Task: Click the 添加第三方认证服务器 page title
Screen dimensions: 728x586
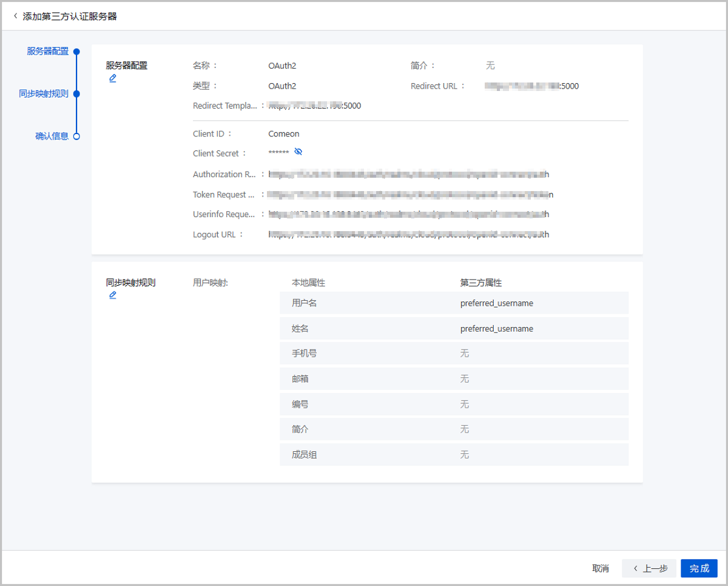Action: click(x=70, y=16)
